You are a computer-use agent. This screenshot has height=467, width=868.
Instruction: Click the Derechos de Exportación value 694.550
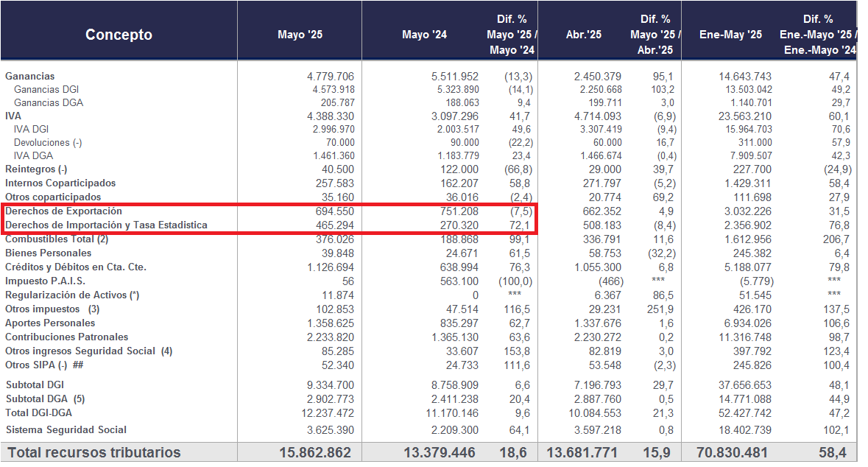pyautogui.click(x=336, y=211)
